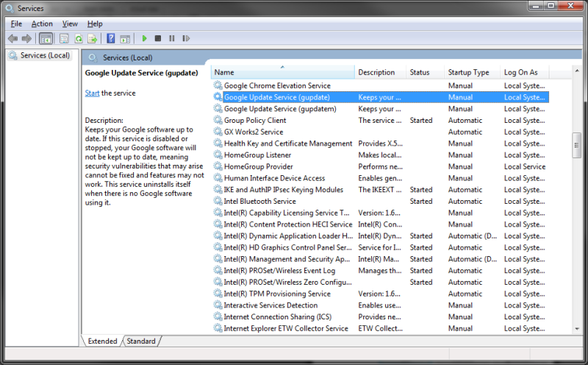
Task: Select Health Key and Certificate Management
Action: (x=380, y=143)
